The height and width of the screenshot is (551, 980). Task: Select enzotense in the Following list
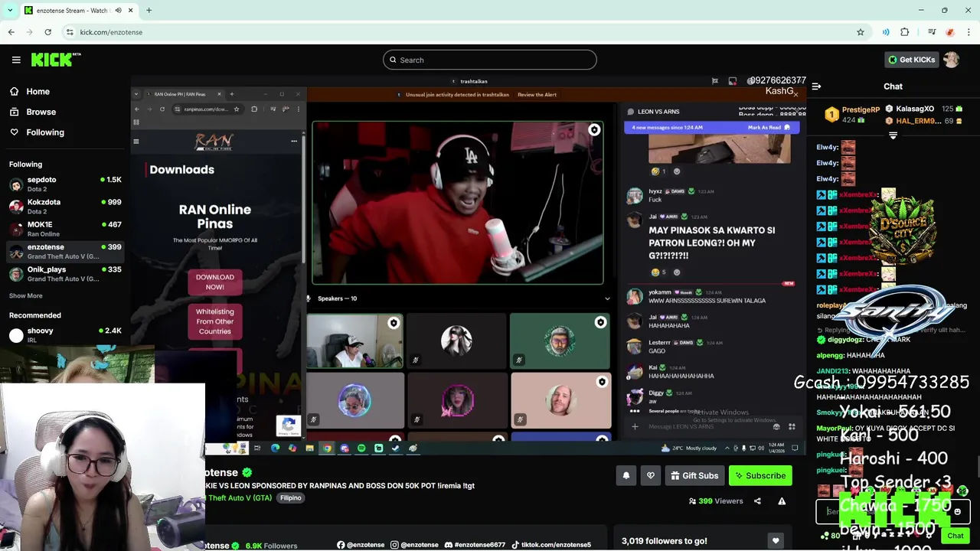pos(65,251)
